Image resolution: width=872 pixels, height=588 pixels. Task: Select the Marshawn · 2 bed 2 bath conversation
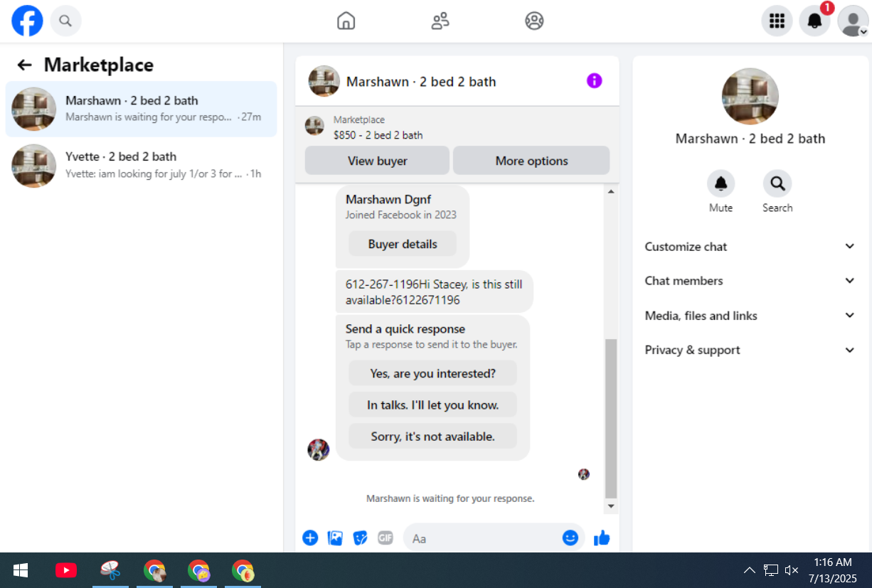(x=141, y=109)
